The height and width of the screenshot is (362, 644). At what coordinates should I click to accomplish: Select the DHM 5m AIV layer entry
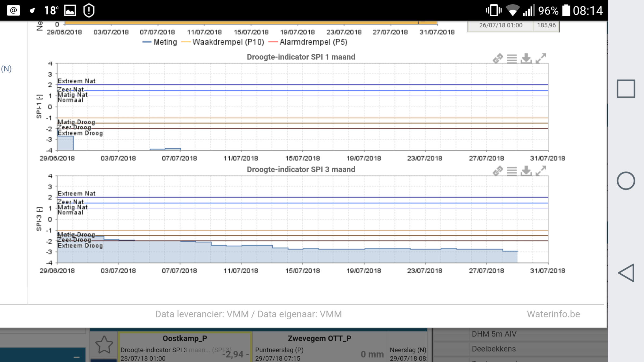[x=494, y=334]
